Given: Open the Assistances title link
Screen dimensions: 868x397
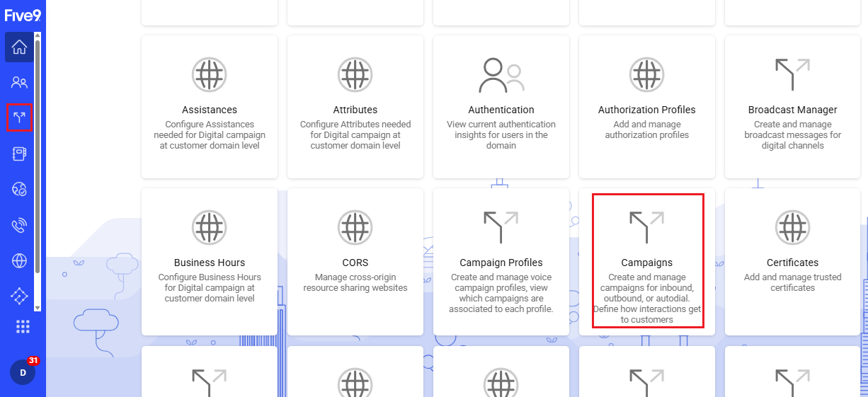Looking at the screenshot, I should 209,110.
